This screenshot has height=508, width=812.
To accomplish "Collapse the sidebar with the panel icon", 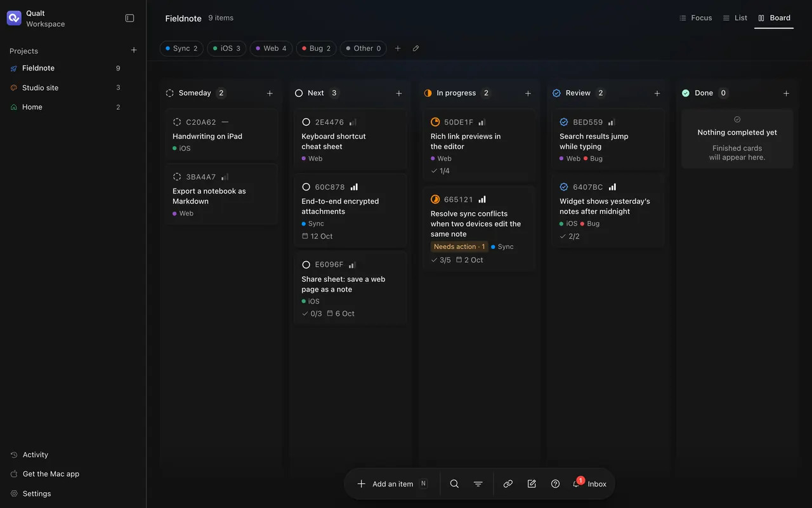I will tap(130, 18).
